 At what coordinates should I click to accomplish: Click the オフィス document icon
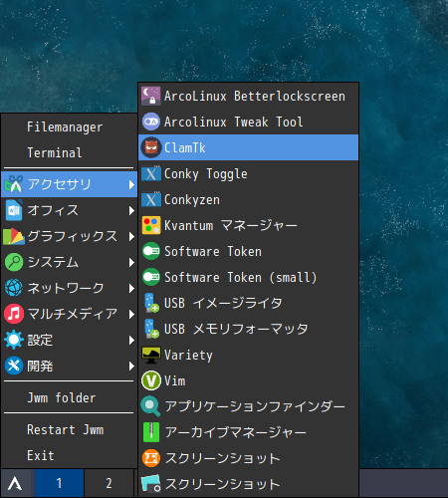tap(14, 210)
